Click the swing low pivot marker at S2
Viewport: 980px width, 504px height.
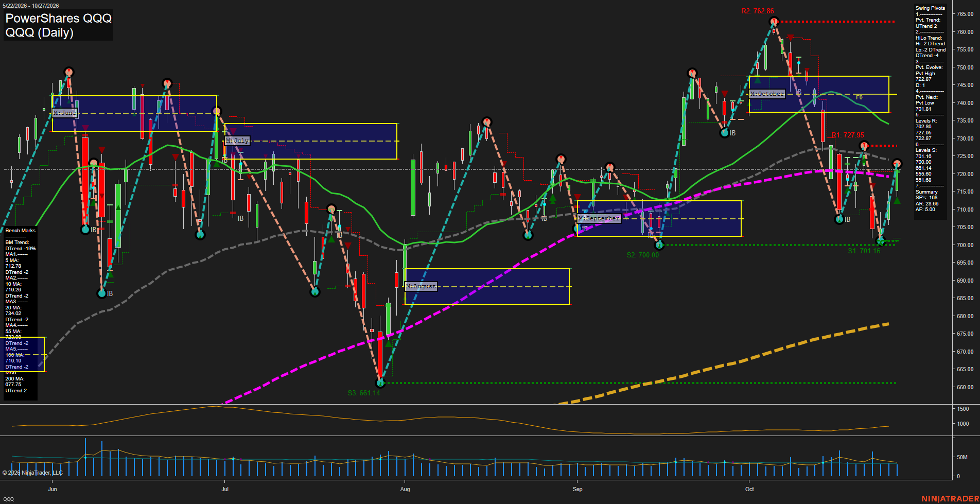[x=659, y=245]
